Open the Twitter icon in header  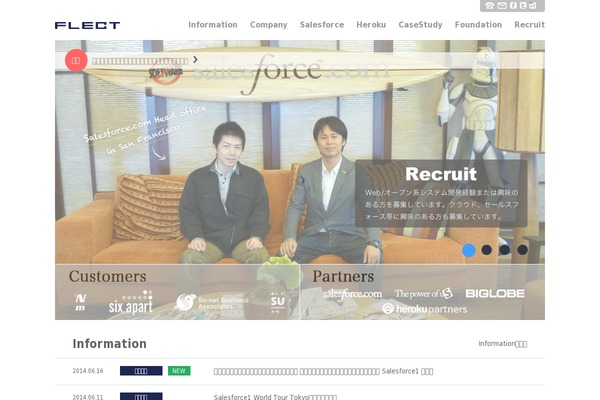523,5
